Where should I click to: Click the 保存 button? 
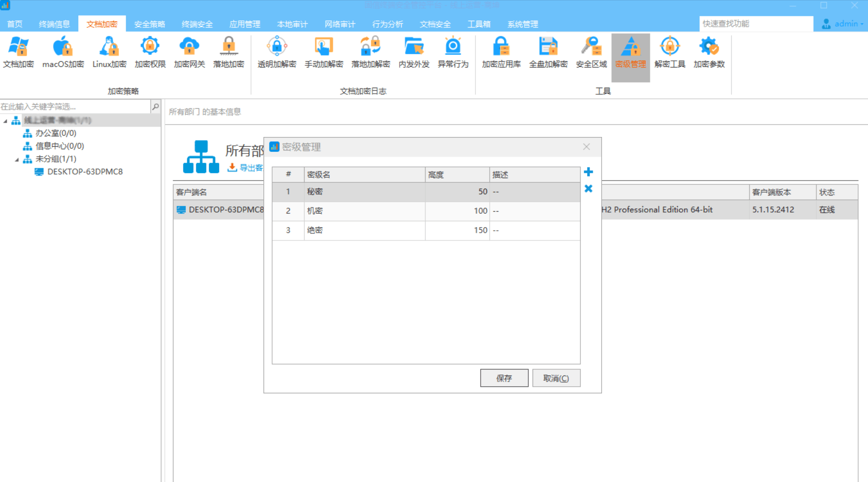(x=504, y=378)
